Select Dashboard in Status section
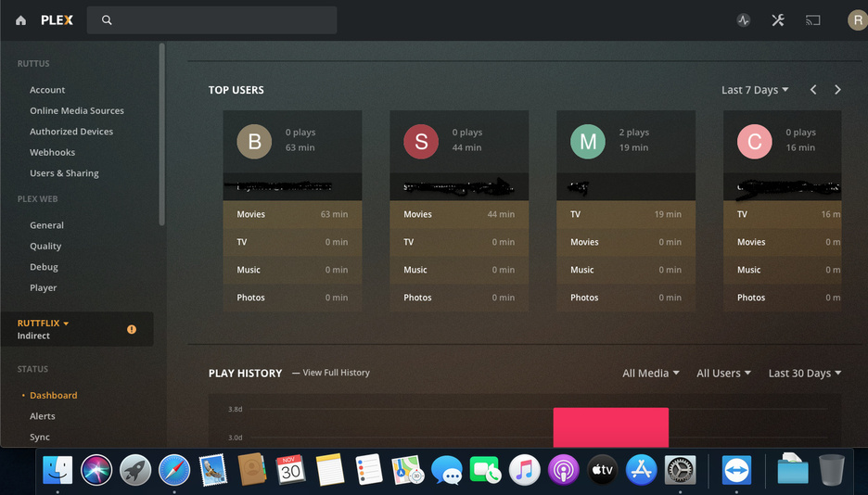The width and height of the screenshot is (868, 495). (x=53, y=396)
